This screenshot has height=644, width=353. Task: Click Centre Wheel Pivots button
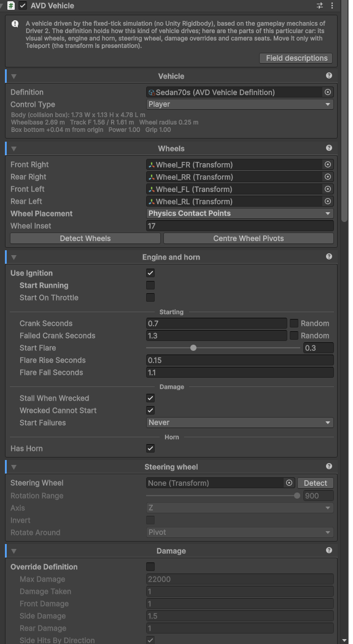[248, 238]
